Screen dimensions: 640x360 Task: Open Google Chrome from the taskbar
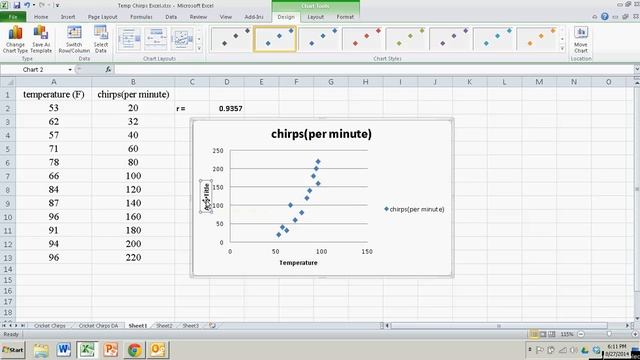134,350
